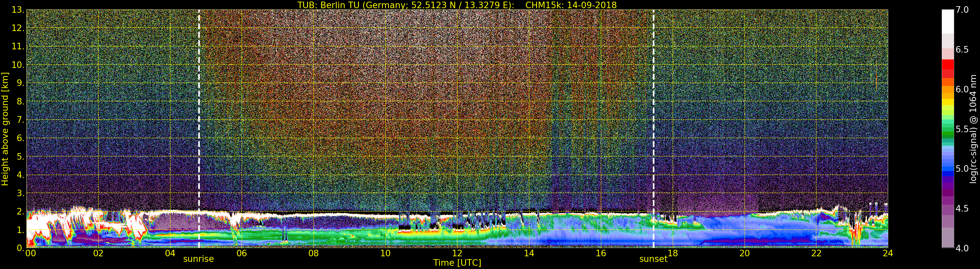Click the colorbar tick label 6.5
Image resolution: width=980 pixels, height=269 pixels.
click(x=962, y=50)
